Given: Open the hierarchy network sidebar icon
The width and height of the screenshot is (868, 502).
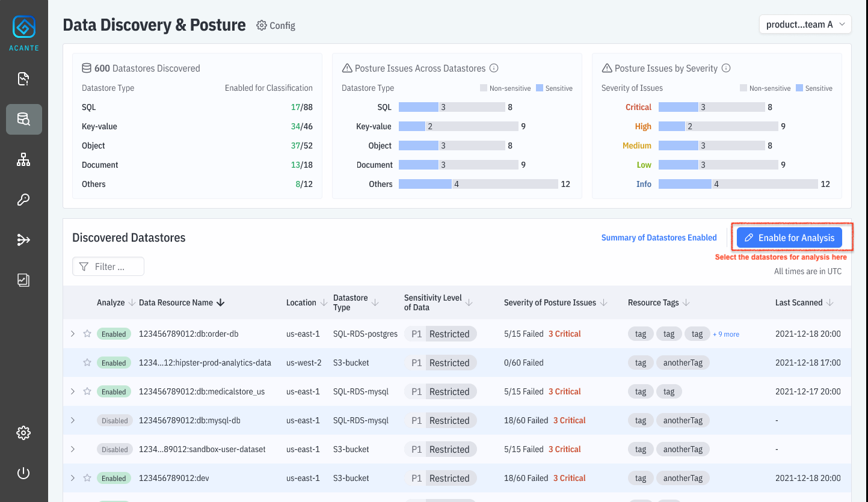Looking at the screenshot, I should [23, 159].
